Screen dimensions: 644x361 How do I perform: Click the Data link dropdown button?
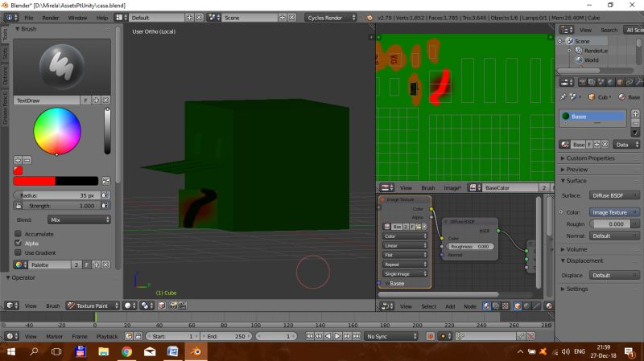coord(626,145)
